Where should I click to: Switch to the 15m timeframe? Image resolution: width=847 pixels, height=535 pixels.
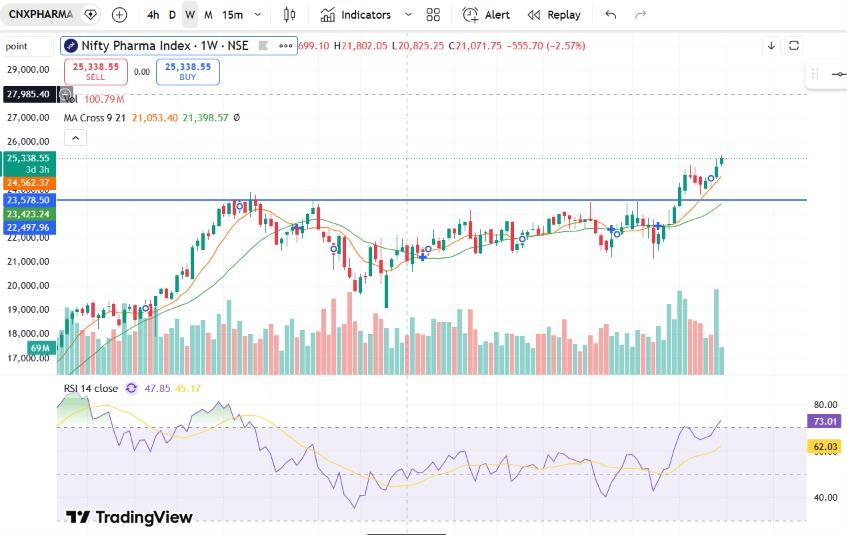point(232,15)
